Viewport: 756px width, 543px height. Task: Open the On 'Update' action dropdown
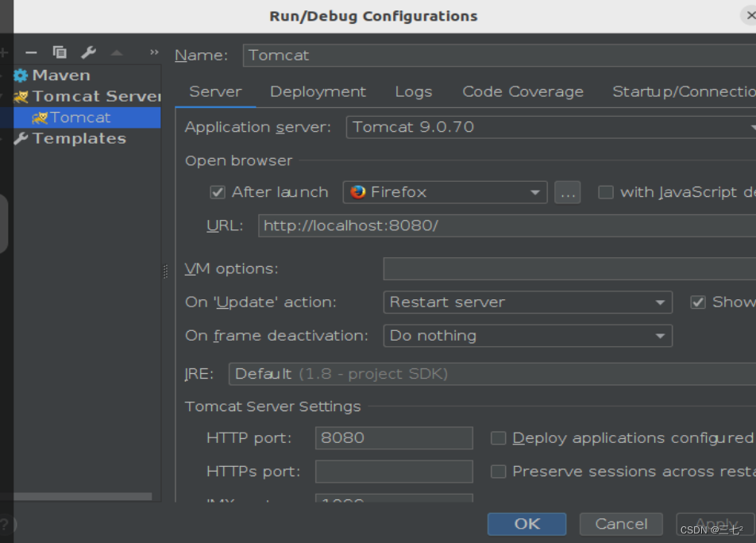tap(527, 302)
